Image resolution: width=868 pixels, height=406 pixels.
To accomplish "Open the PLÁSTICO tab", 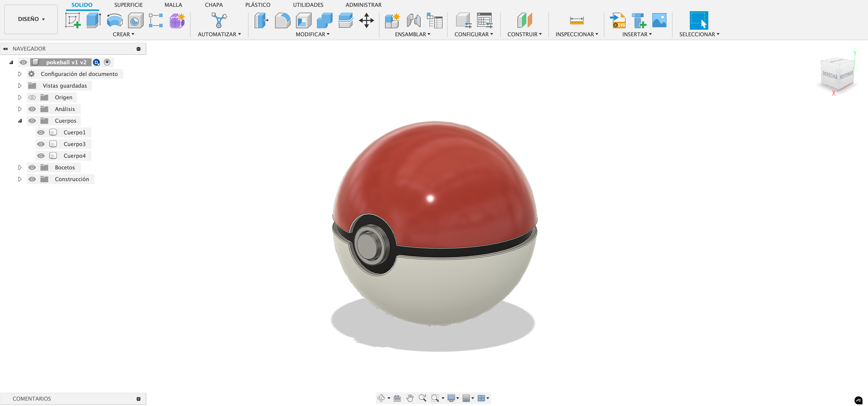I will [x=258, y=5].
